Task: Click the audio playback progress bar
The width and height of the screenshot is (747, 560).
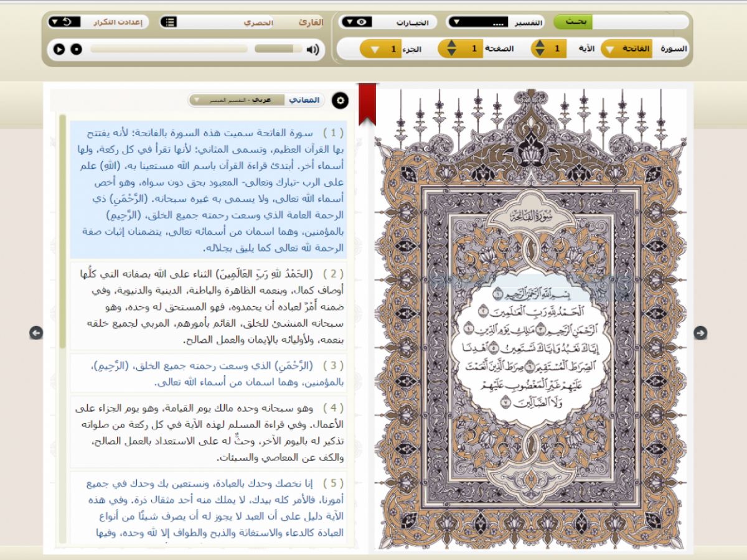Action: [168, 49]
